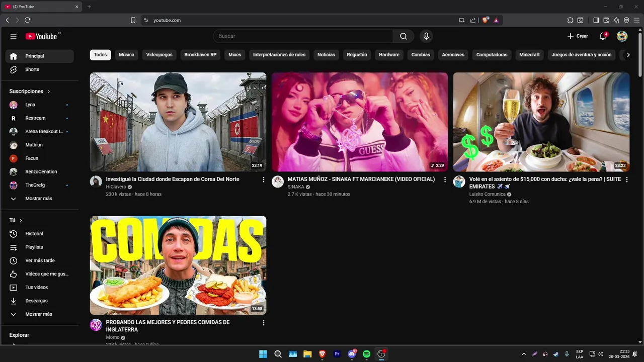
Task: Select the Computadoras filter chip
Action: 492,55
